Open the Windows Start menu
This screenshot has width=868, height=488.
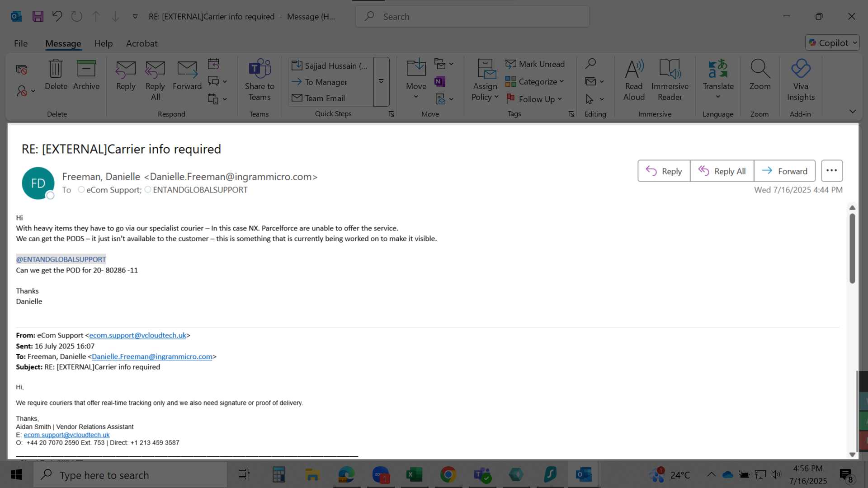pos(16,475)
